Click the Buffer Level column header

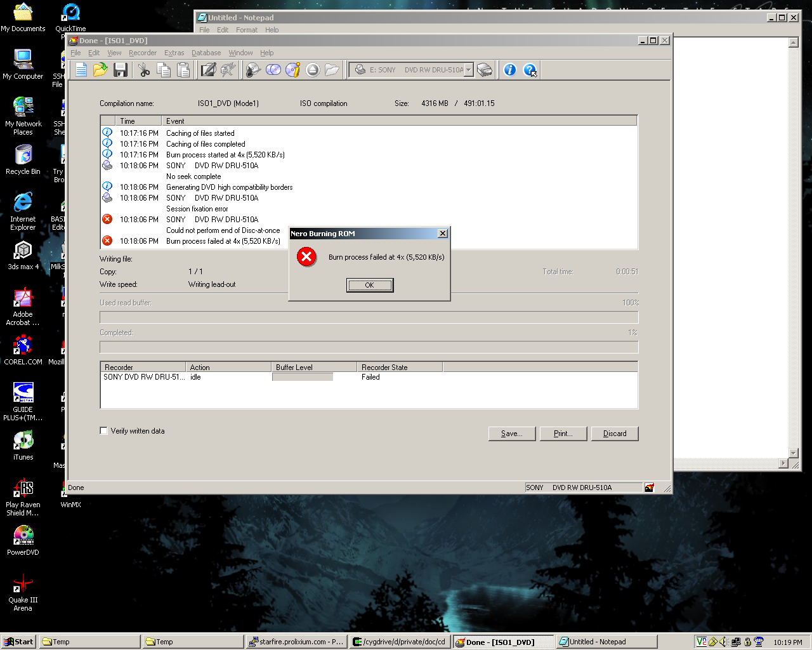pyautogui.click(x=314, y=368)
